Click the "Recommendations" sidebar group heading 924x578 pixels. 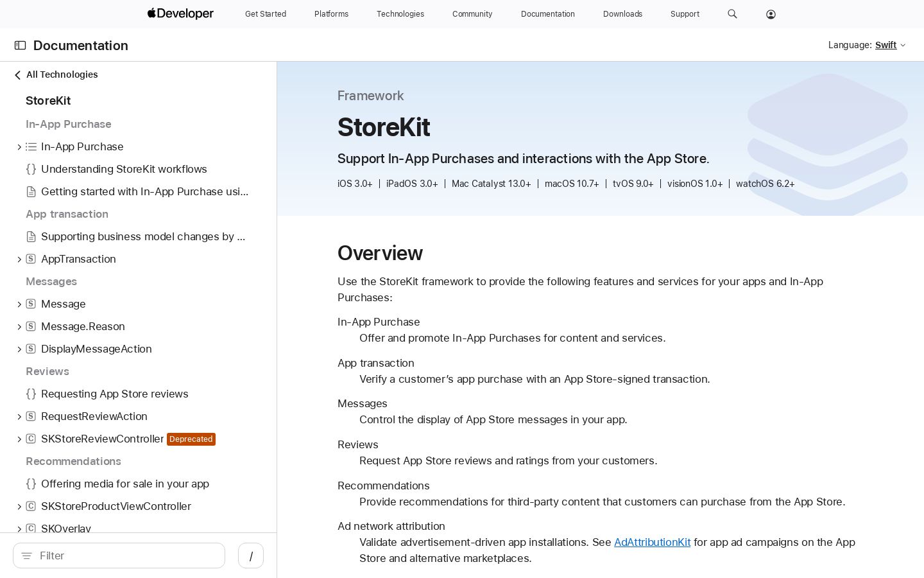tap(73, 462)
